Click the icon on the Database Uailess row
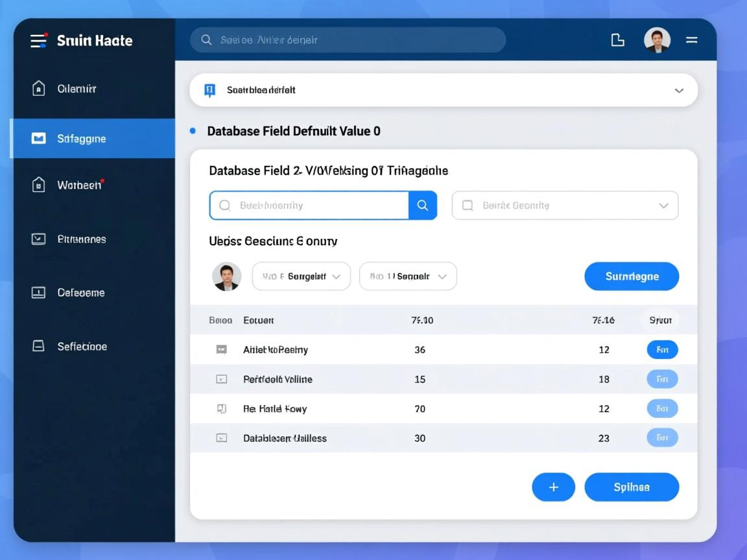Screen dimensions: 747x560 pyautogui.click(x=221, y=438)
